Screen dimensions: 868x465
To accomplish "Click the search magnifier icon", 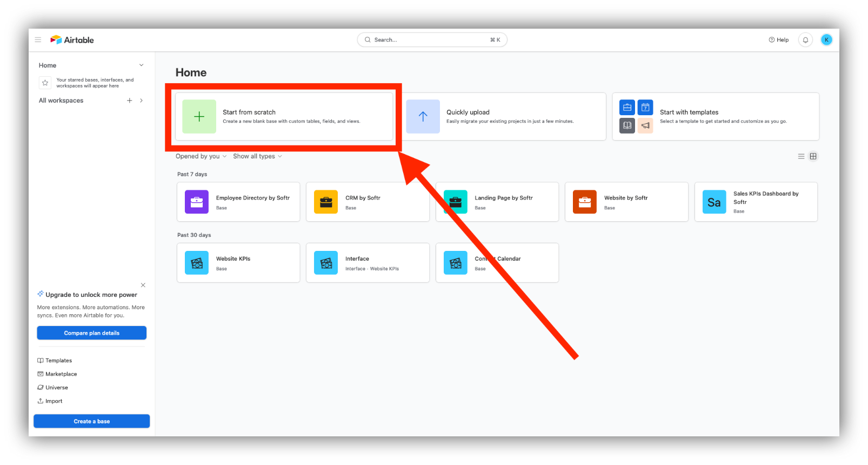I will [368, 39].
